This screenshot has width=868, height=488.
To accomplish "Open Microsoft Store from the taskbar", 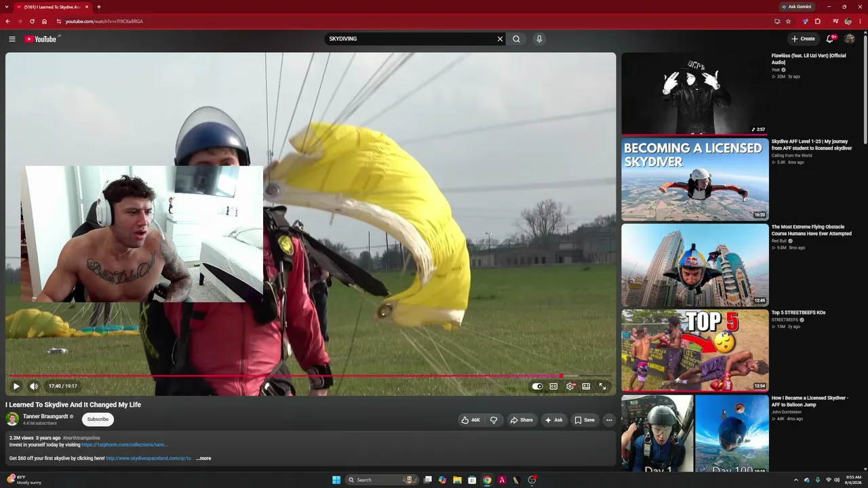I will click(472, 480).
